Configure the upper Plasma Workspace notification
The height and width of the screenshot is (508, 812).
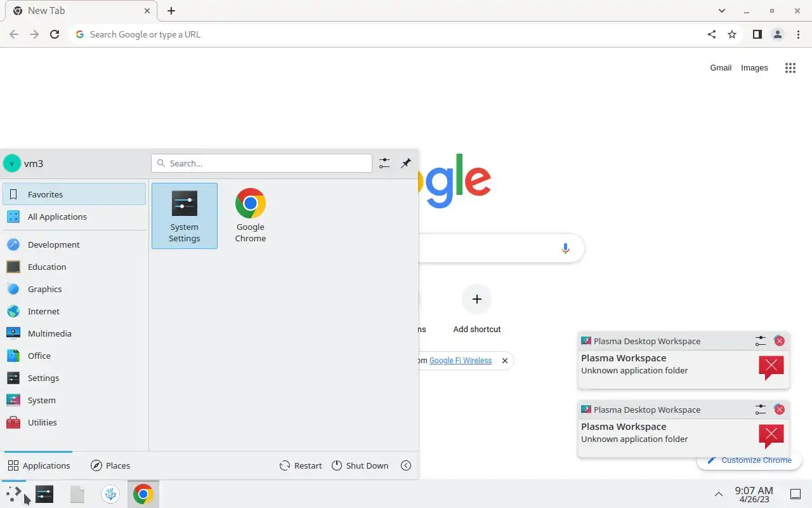tap(761, 341)
